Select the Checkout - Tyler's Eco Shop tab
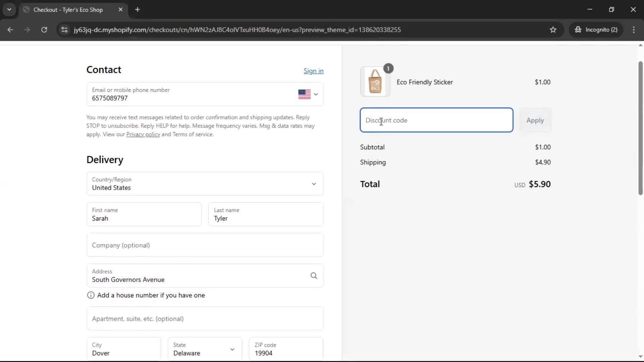Screen dimensions: 644x362 coord(68,9)
